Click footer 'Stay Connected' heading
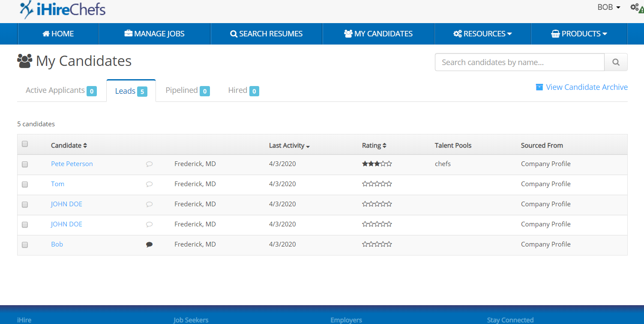Viewport: 644px width, 324px height. click(510, 320)
